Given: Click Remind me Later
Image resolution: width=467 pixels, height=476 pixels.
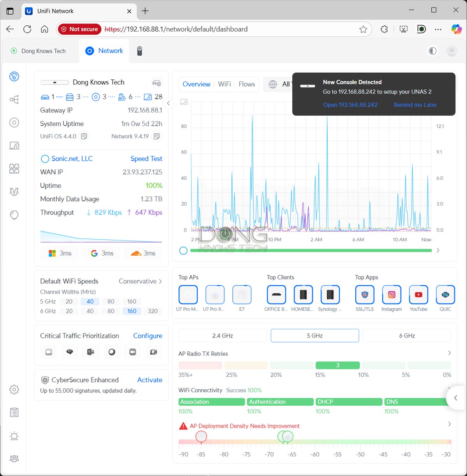Looking at the screenshot, I should (x=415, y=105).
